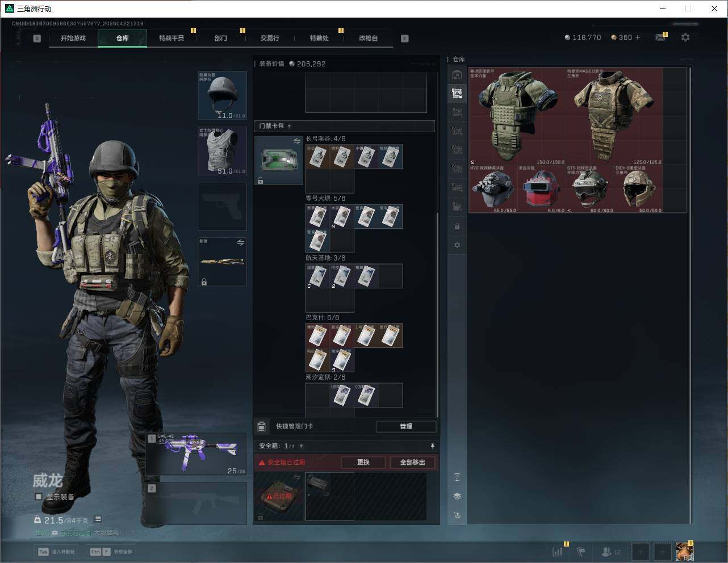Select the empty pistol slot
The height and width of the screenshot is (563, 728).
click(222, 206)
